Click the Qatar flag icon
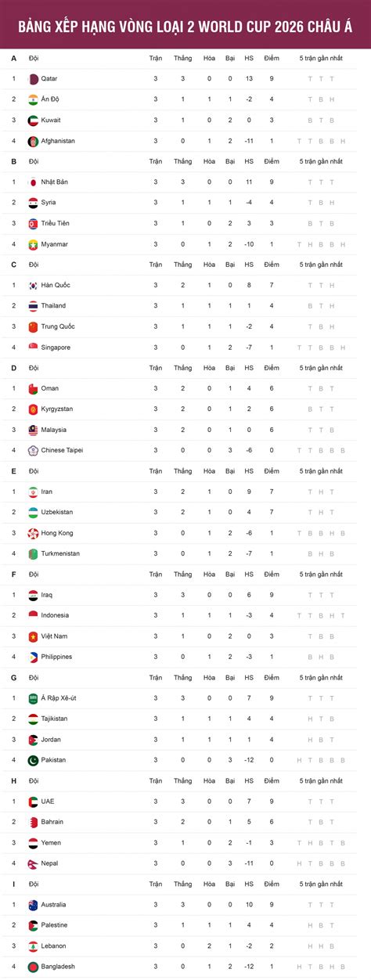Image resolution: width=371 pixels, height=980 pixels. (x=33, y=79)
